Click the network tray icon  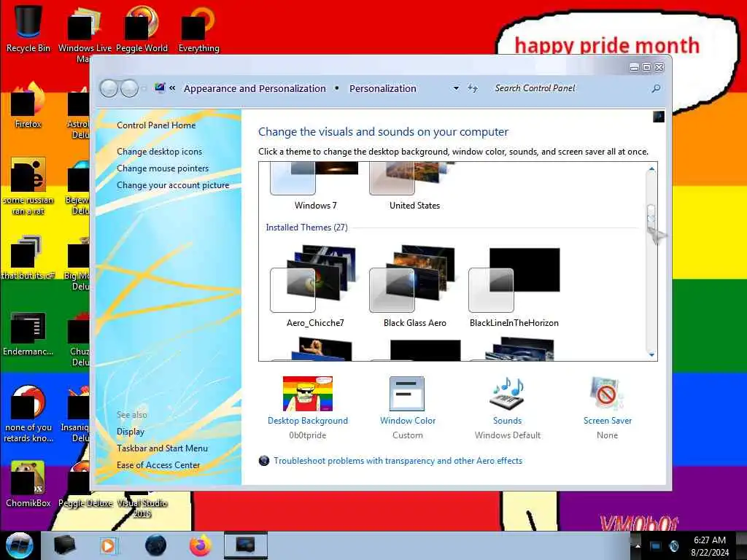[x=656, y=546]
